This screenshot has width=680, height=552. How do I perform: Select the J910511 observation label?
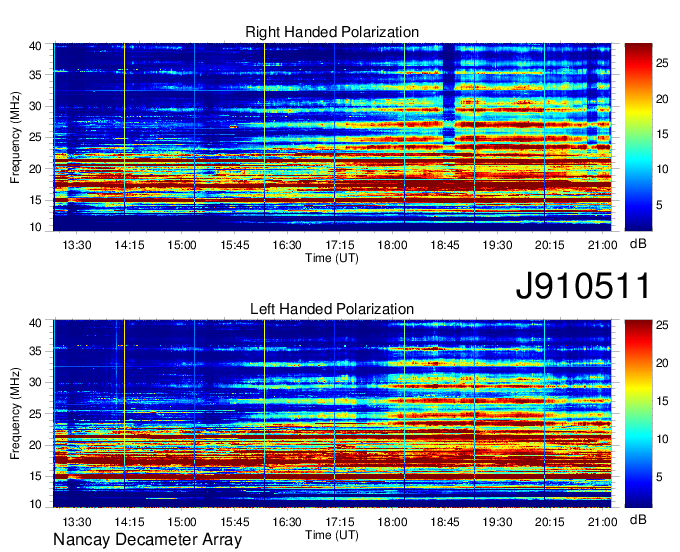point(583,286)
